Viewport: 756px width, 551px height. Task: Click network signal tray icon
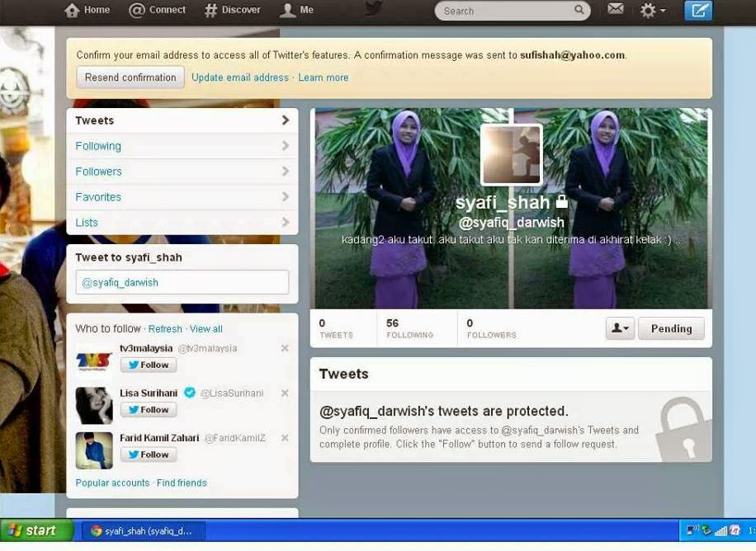[x=721, y=530]
